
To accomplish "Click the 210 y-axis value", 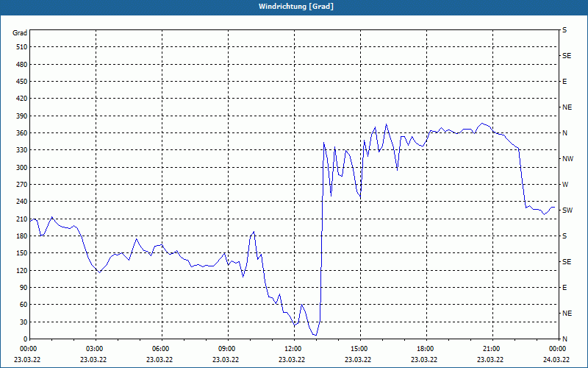I will pyautogui.click(x=22, y=219).
